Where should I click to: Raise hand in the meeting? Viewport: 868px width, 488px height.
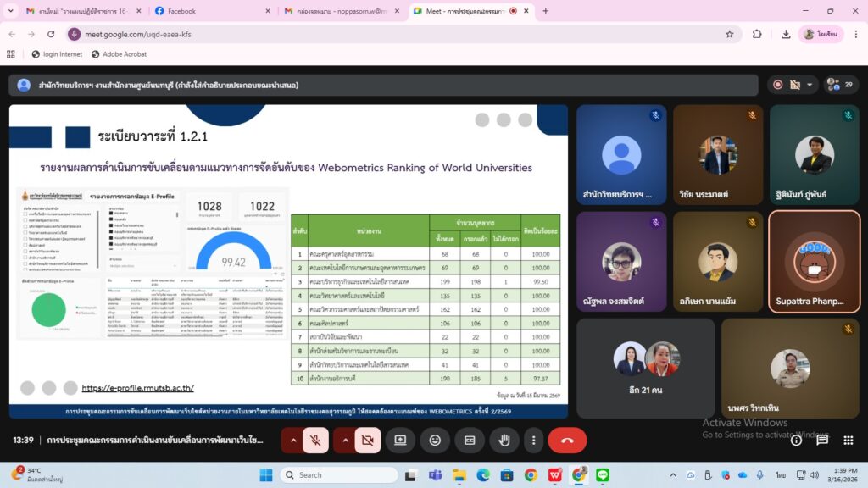click(504, 441)
